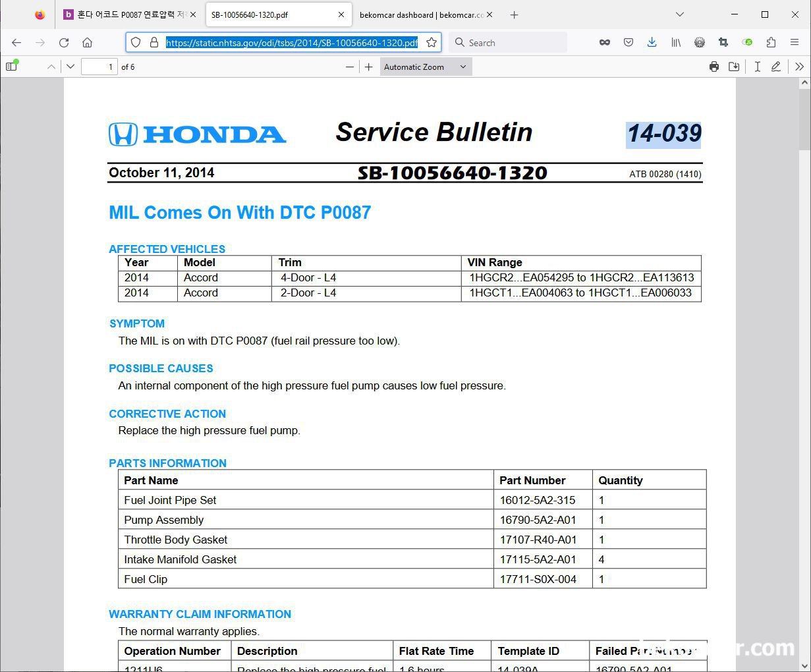Open the list all tabs dropdown
Viewport: 811px width, 672px height.
(x=680, y=14)
